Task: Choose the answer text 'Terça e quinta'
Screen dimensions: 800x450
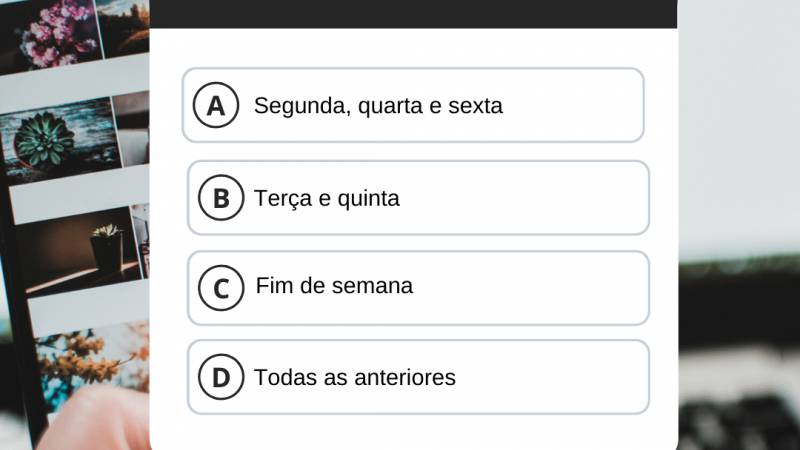Action: pos(327,198)
